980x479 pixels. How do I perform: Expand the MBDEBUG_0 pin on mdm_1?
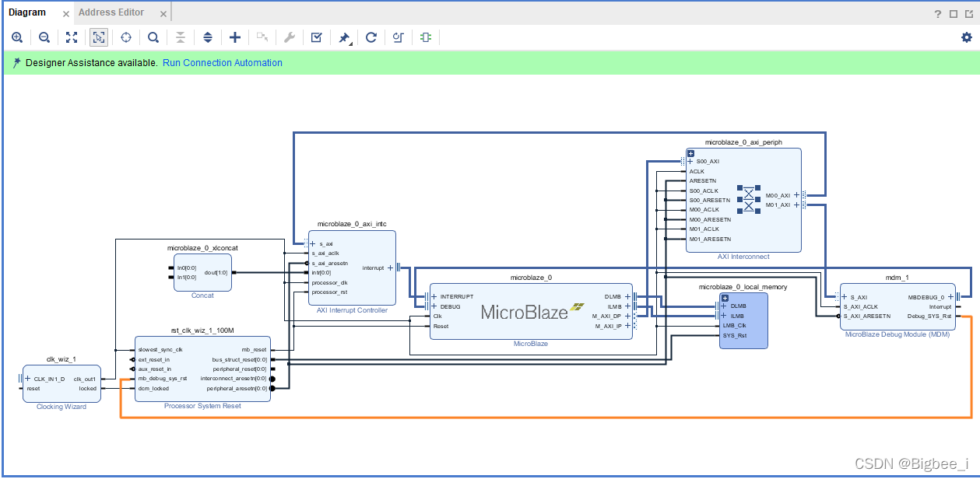pos(950,296)
